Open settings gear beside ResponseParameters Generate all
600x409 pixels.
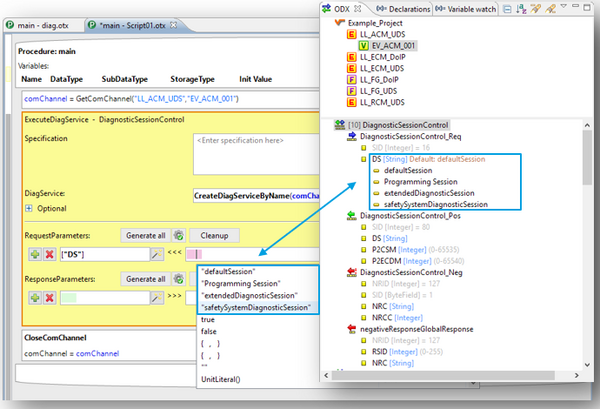[179, 279]
